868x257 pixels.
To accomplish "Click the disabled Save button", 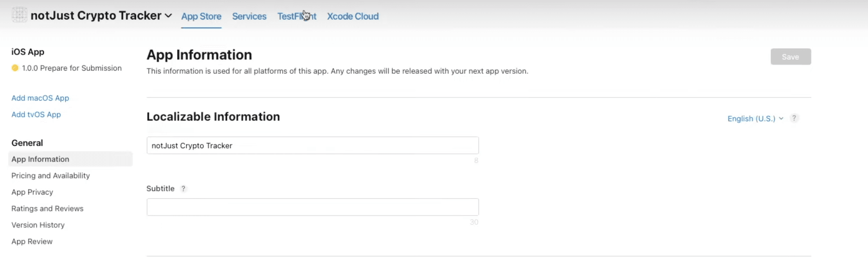I will [x=791, y=57].
